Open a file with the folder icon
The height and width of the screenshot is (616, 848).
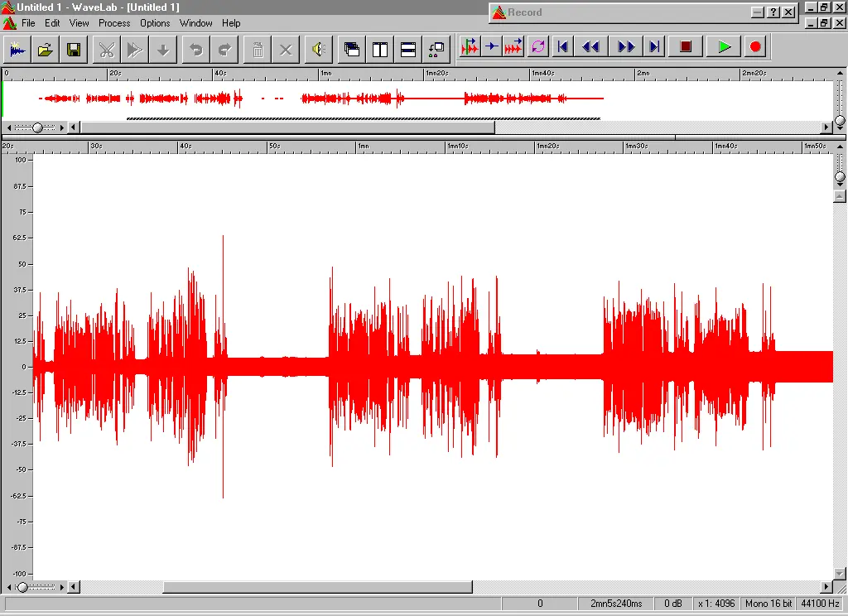[x=46, y=50]
